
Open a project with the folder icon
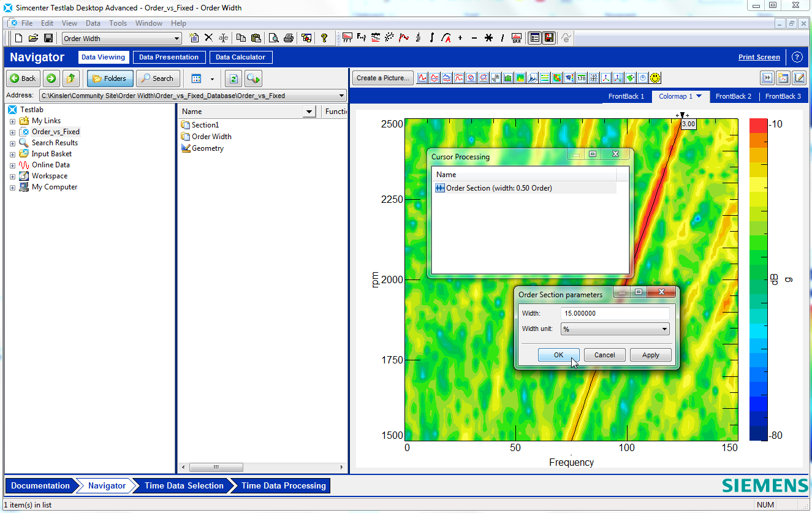coord(33,38)
